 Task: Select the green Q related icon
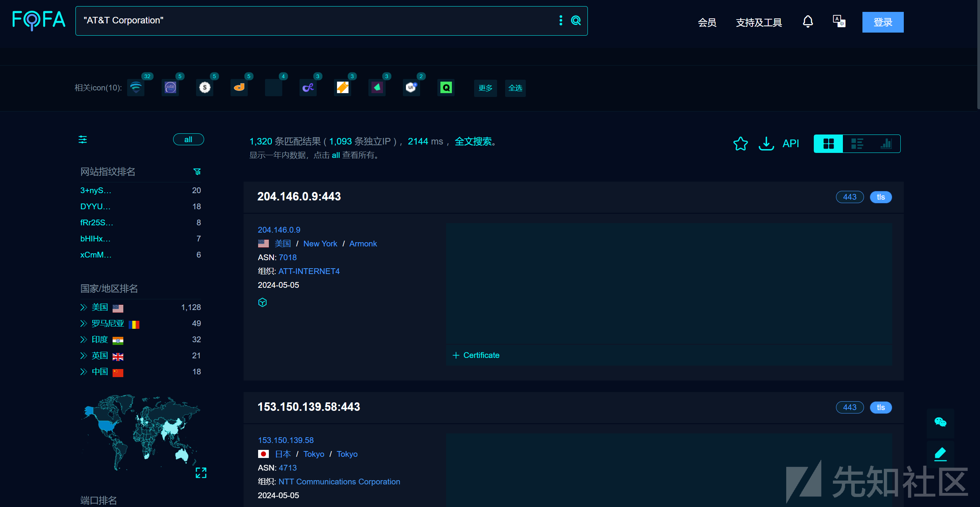446,88
